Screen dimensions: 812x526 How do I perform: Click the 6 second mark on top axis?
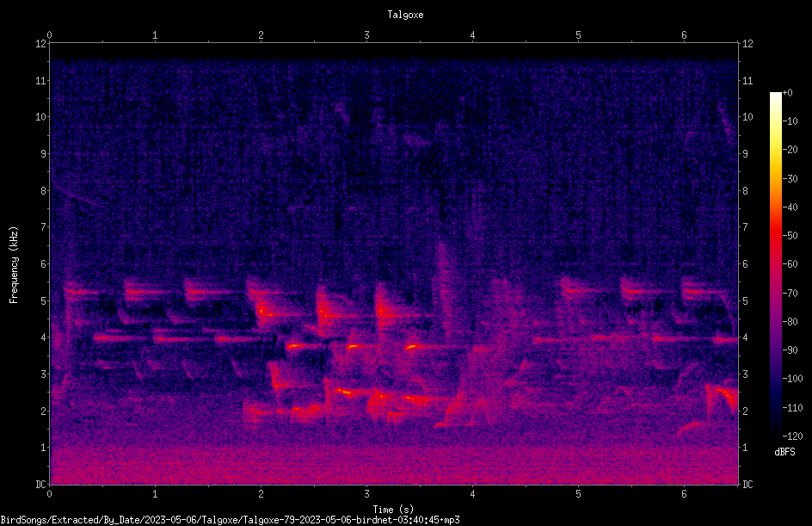684,35
